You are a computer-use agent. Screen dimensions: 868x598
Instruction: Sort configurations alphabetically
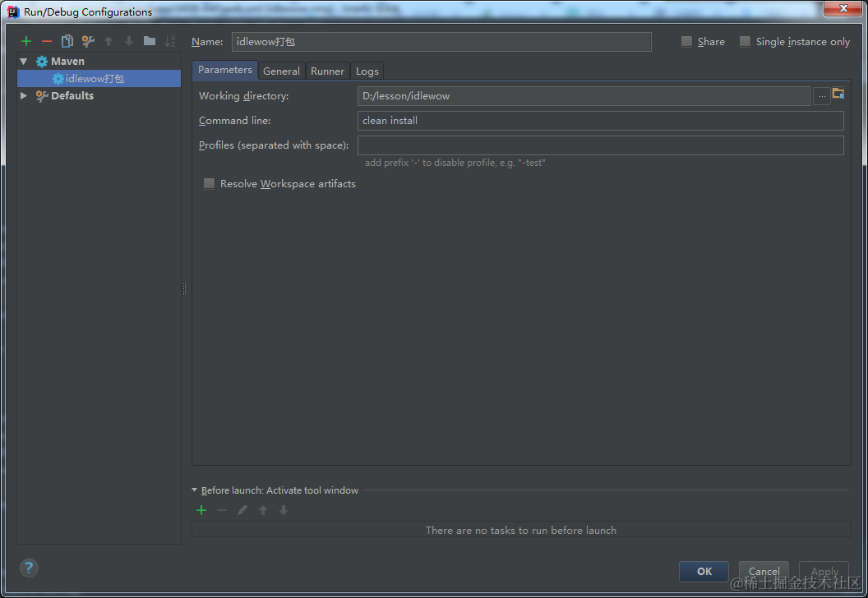170,41
